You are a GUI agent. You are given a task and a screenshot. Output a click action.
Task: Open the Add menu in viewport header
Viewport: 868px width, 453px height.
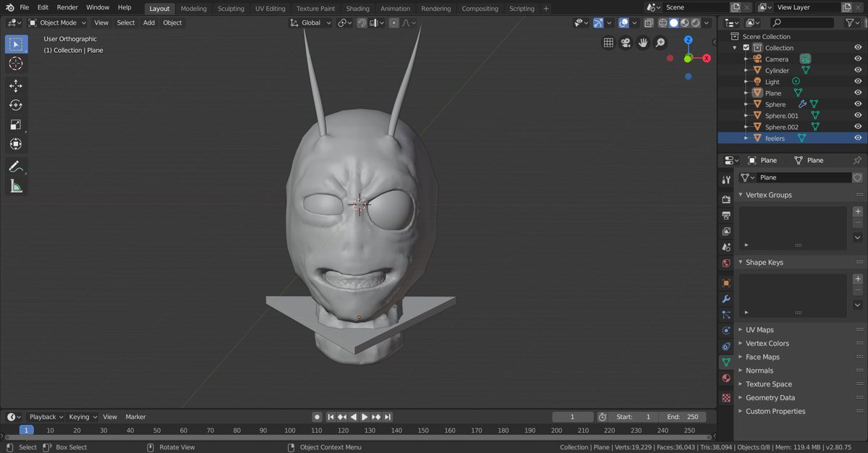(148, 22)
